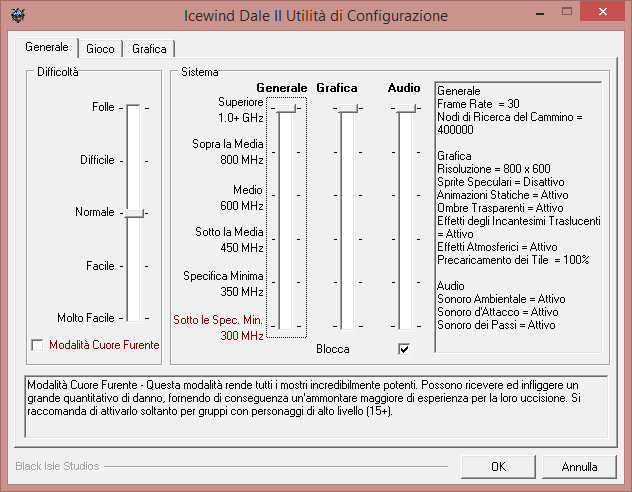Click the Specifica Minima 350 MHz label

coord(223,284)
